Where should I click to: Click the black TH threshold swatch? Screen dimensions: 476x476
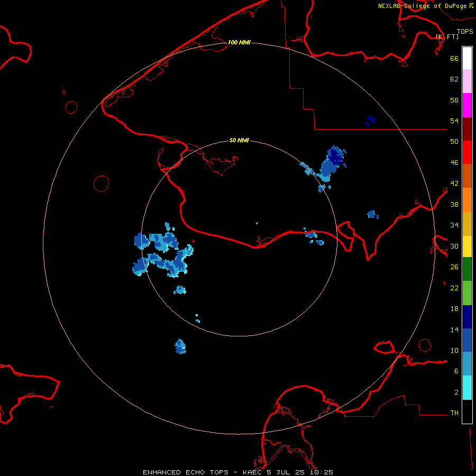point(467,411)
